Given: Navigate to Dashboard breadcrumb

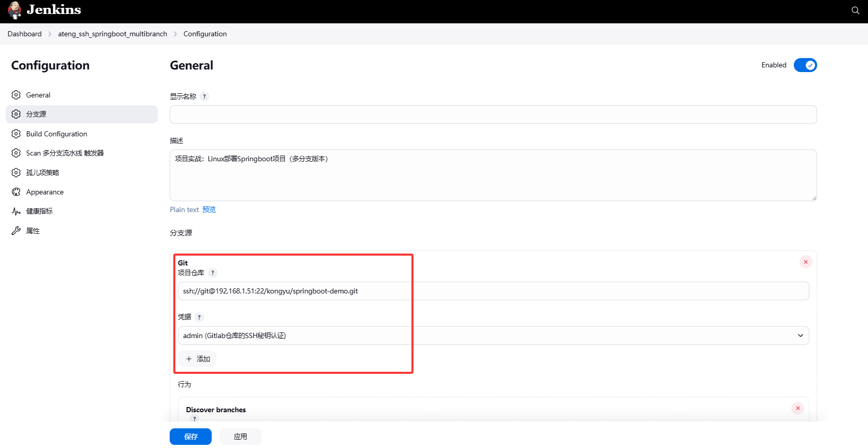Looking at the screenshot, I should point(24,34).
